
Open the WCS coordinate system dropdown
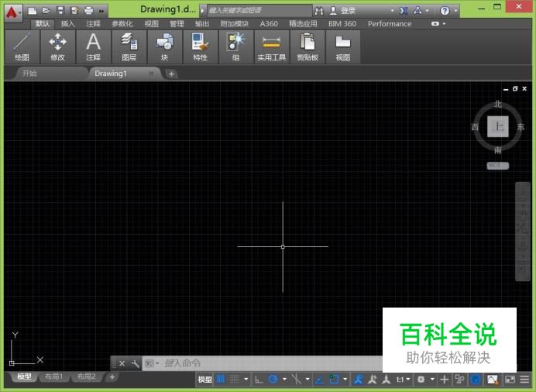point(497,166)
